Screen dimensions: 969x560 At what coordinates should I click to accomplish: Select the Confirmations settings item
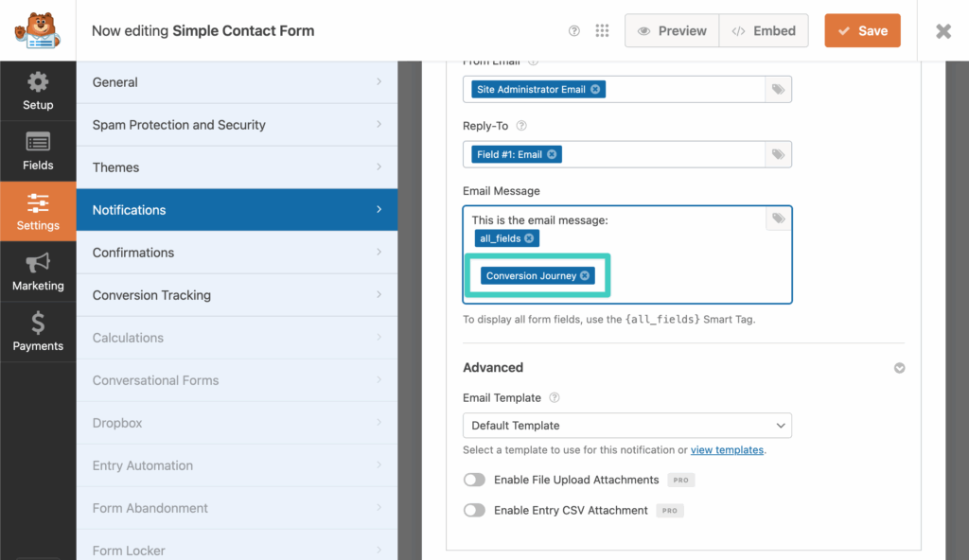[x=237, y=253]
